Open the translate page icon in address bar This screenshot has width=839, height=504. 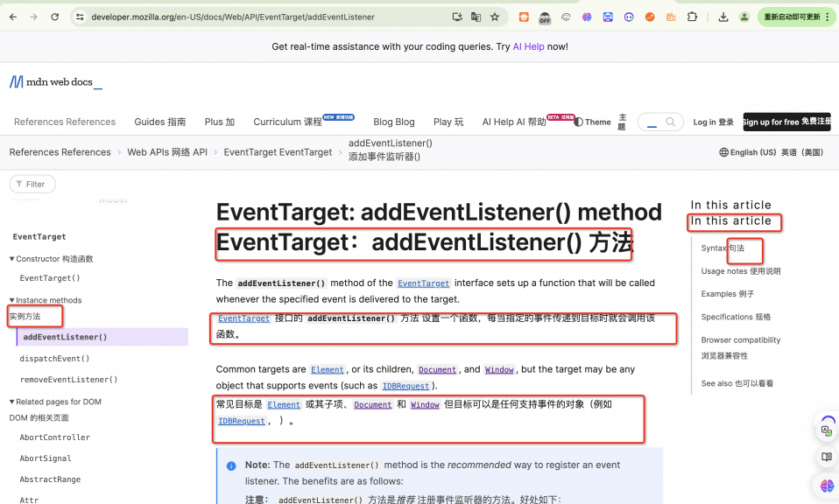coord(476,17)
